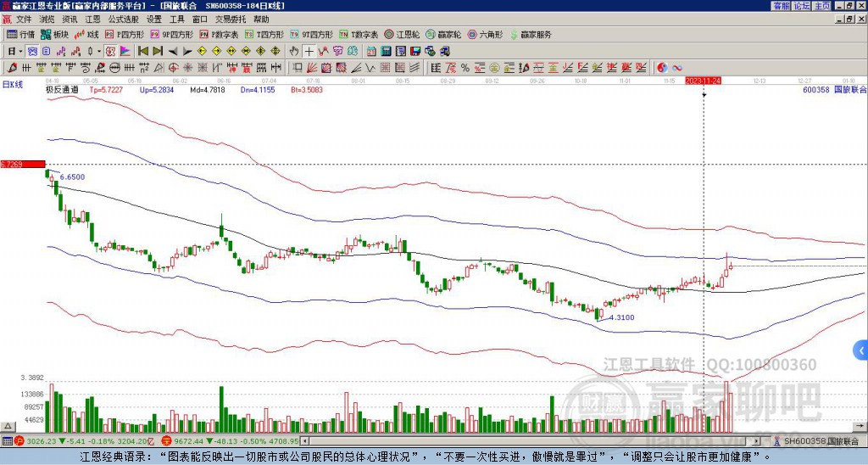Click the 极反通道 indicator label

click(61, 89)
